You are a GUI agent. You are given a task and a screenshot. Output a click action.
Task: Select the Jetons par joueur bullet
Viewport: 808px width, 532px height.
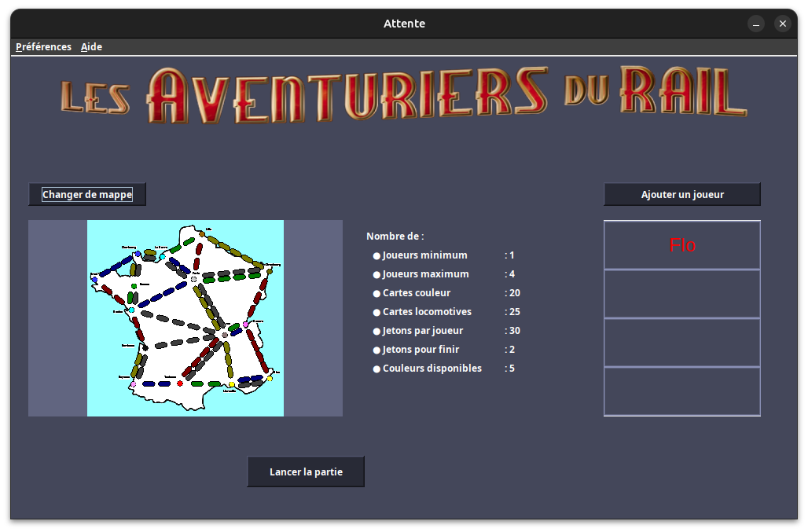pos(376,332)
